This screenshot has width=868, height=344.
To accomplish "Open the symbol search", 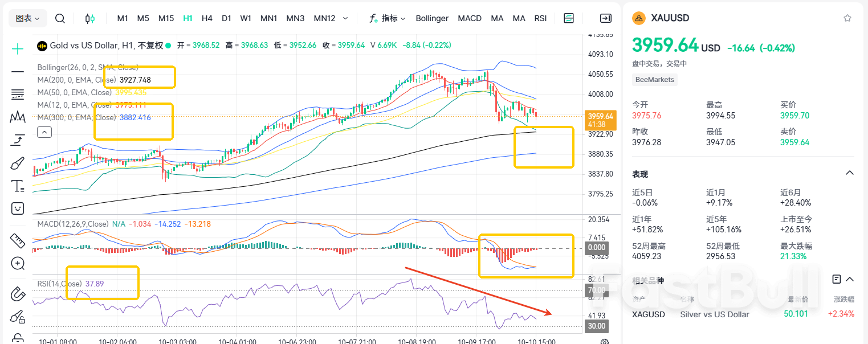I will coord(60,18).
